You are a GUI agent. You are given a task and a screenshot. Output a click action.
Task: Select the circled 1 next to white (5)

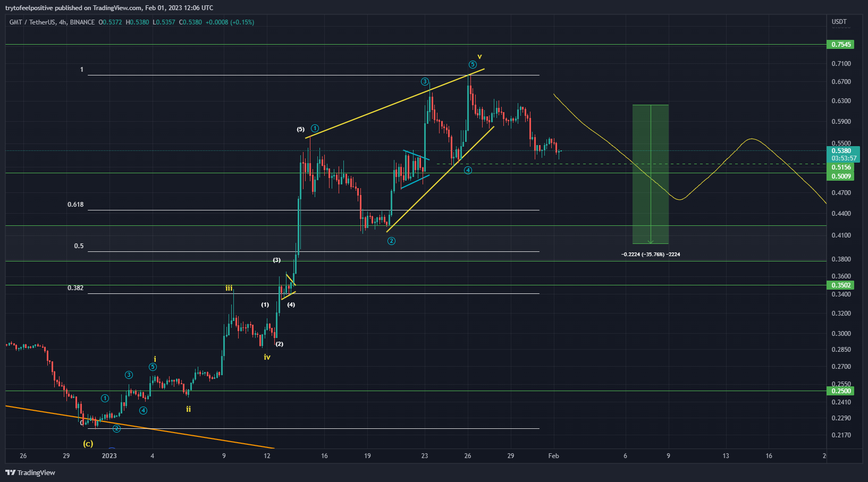(315, 128)
